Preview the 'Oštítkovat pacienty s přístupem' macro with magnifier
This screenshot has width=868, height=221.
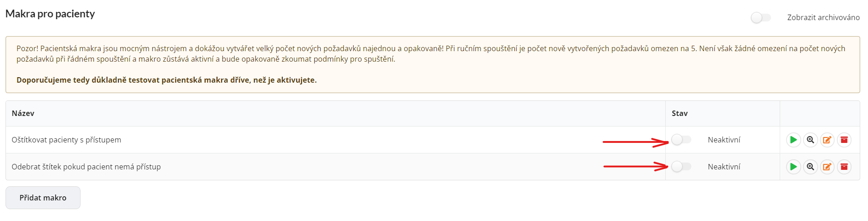pyautogui.click(x=810, y=140)
